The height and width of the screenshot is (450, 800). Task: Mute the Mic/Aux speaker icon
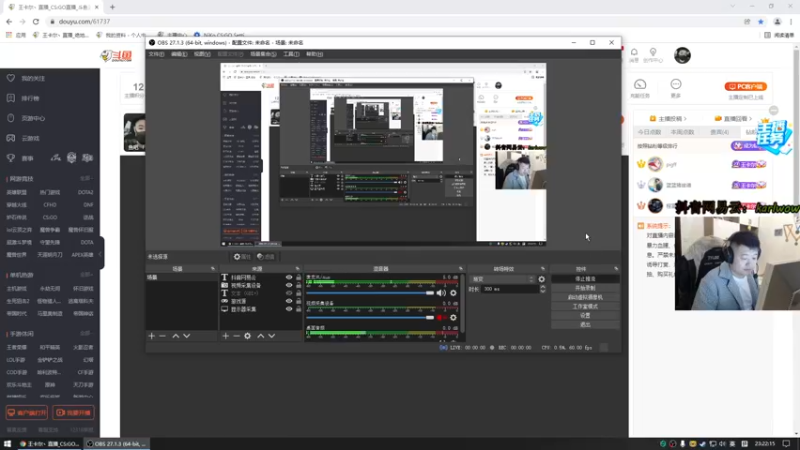click(441, 293)
